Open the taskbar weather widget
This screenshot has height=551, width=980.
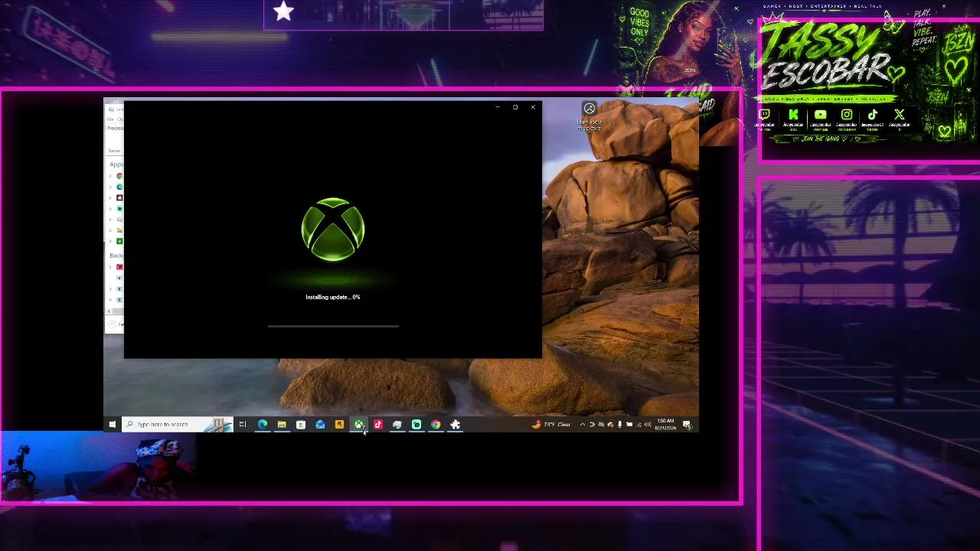click(x=551, y=425)
